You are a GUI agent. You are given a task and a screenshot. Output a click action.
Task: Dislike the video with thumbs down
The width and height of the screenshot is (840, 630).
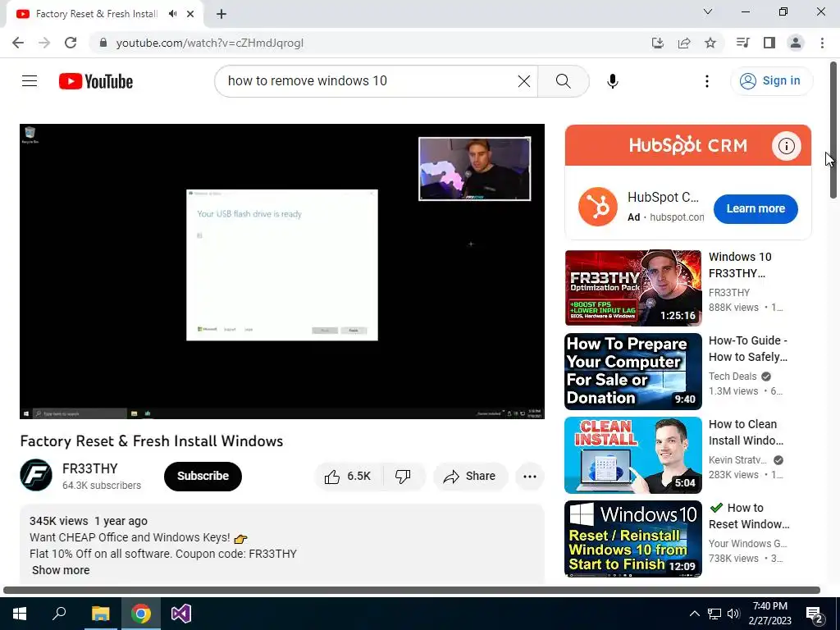pos(403,477)
